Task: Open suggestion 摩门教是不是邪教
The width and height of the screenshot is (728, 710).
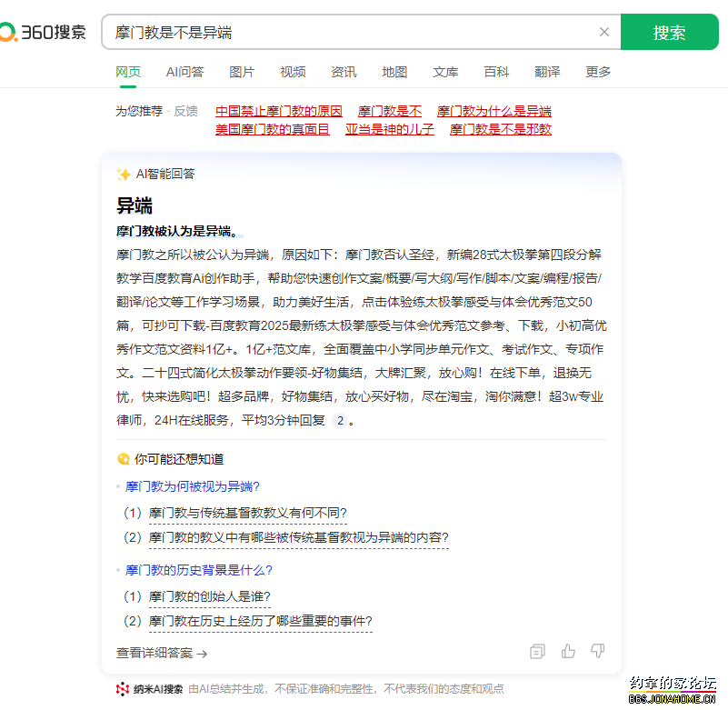Action: [501, 129]
